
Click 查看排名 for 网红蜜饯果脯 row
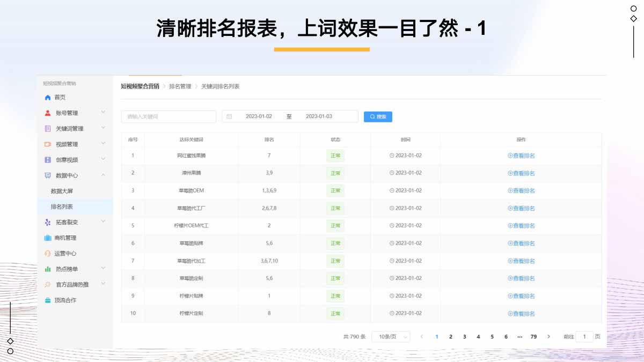coord(521,156)
